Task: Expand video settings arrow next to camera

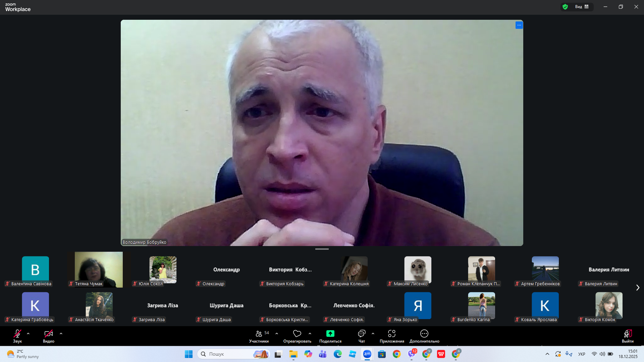Action: pos(61,334)
